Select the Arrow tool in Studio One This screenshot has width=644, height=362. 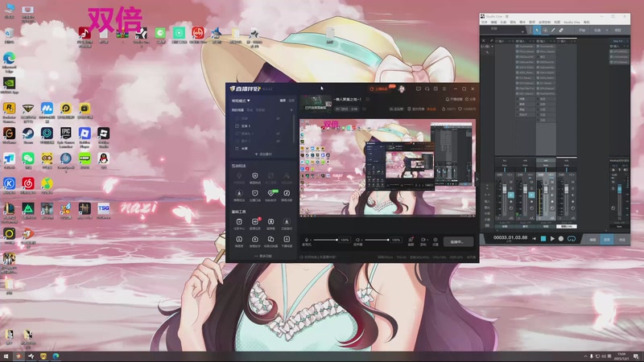point(537,31)
